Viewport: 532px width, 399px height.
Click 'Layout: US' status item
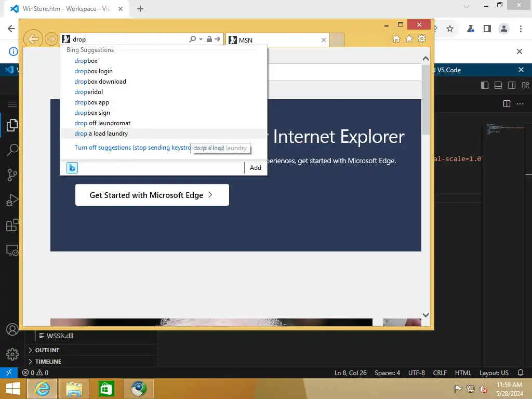click(494, 373)
